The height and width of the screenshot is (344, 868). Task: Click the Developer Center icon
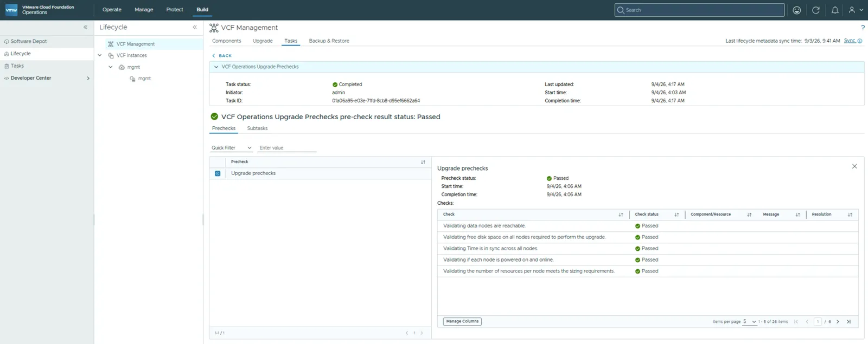point(7,78)
